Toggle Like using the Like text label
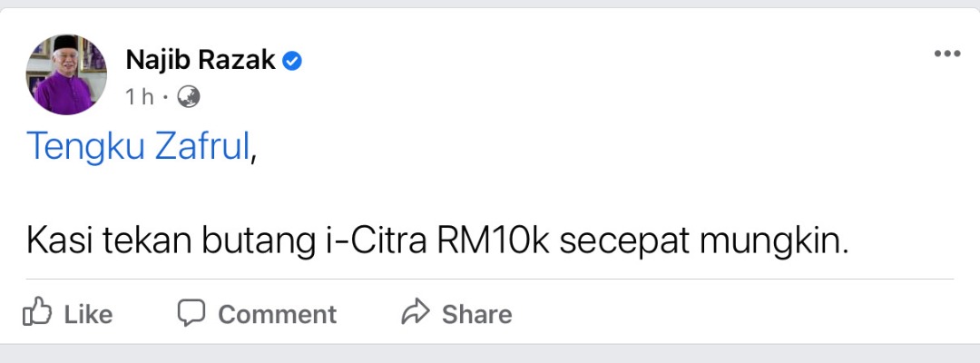Viewport: 980px width, 363px height. [x=88, y=314]
